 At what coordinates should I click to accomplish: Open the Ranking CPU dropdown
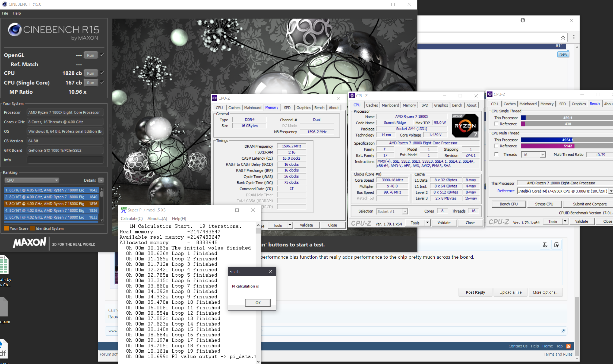[x=32, y=180]
